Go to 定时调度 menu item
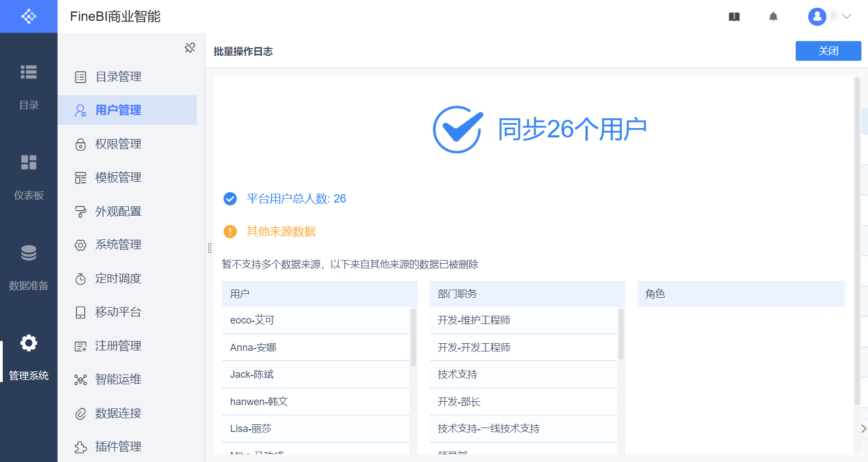Screen dimensions: 868x462 (x=118, y=279)
